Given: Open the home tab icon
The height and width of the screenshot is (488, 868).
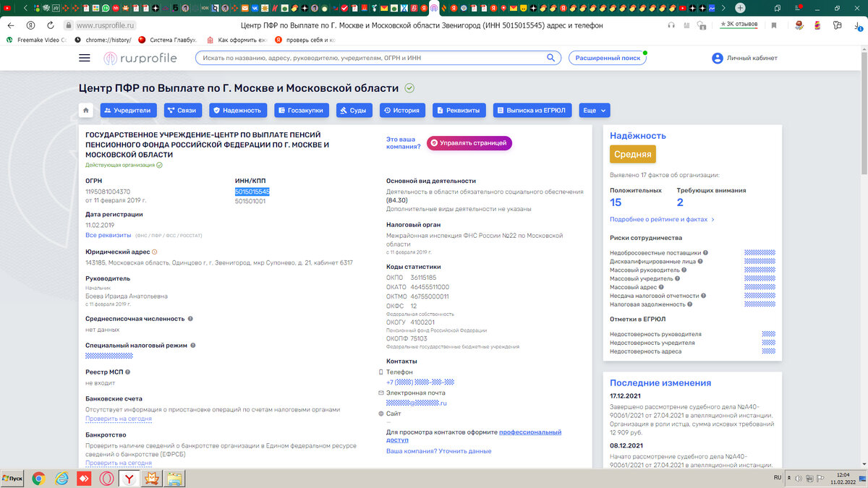Looking at the screenshot, I should [x=86, y=111].
